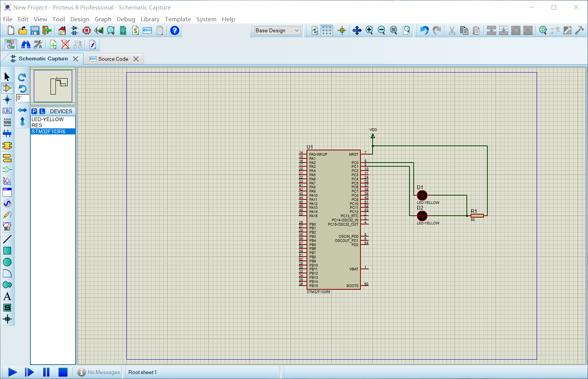The image size is (588, 379).
Task: Rotate component clockwise
Action: click(22, 77)
